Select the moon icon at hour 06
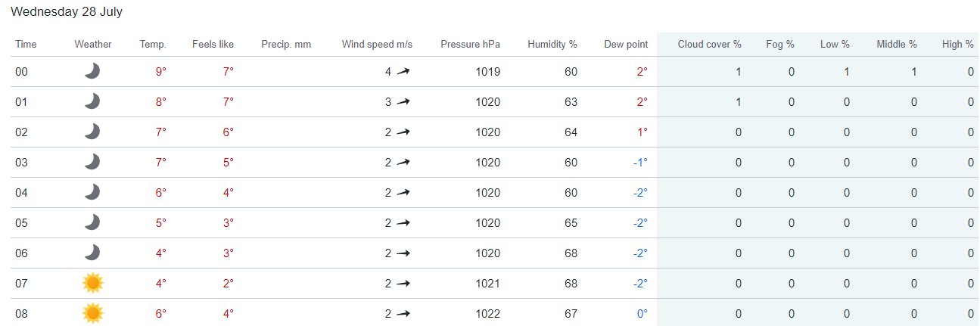 point(92,253)
